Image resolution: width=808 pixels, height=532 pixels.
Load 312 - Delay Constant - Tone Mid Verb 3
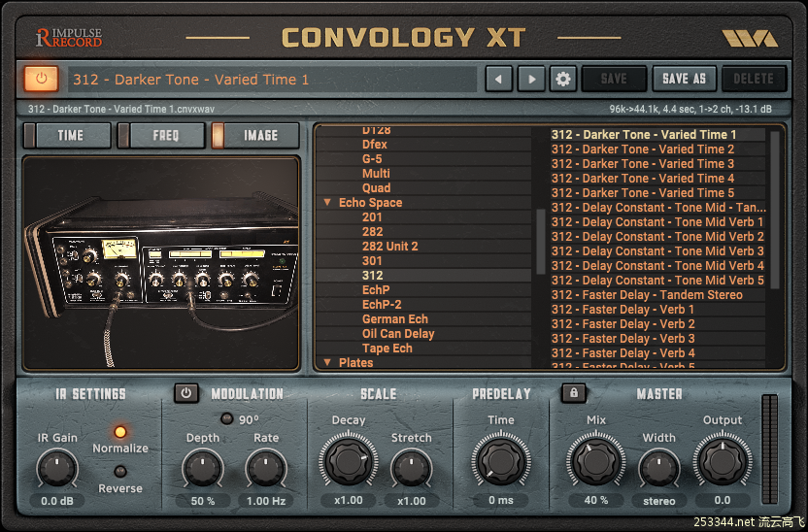[657, 251]
